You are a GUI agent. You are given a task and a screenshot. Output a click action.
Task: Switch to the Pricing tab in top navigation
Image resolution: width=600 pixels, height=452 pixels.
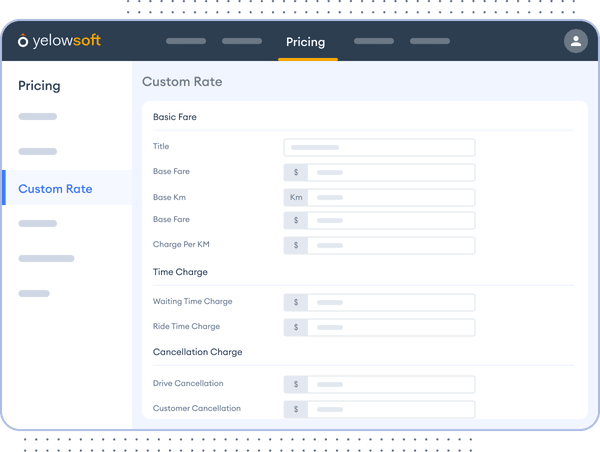305,42
